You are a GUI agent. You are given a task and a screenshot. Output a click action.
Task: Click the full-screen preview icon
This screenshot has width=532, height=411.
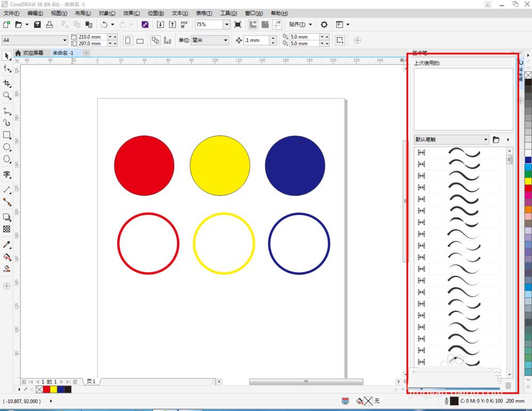point(238,24)
